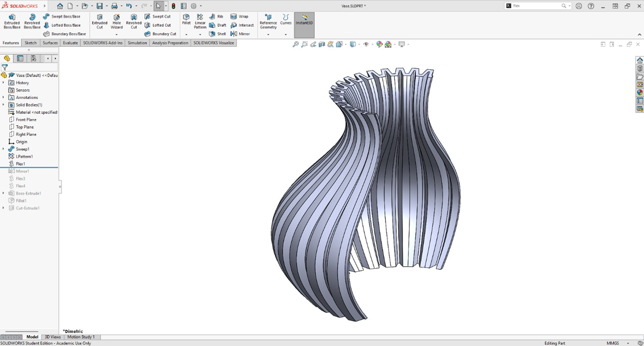Image resolution: width=644 pixels, height=346 pixels.
Task: Open the Edit Appearance color ball
Action: click(x=379, y=44)
